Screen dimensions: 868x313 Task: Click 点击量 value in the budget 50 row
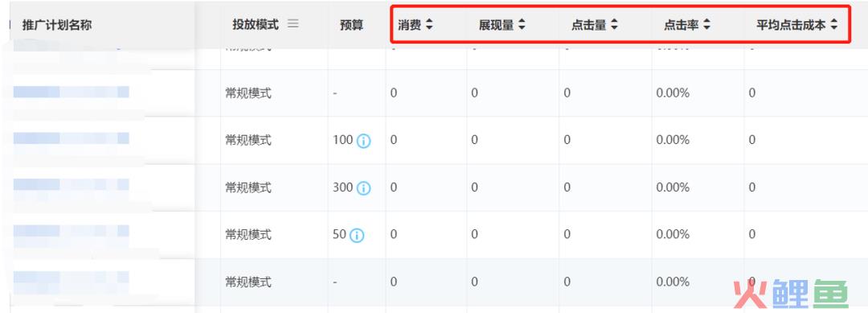[567, 234]
